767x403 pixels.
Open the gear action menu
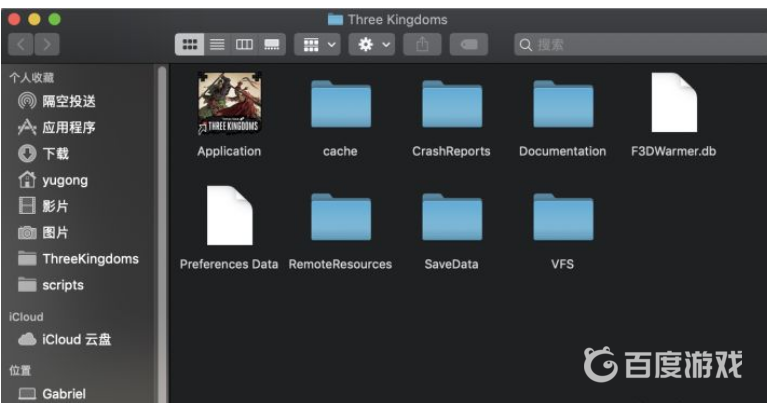coord(372,45)
